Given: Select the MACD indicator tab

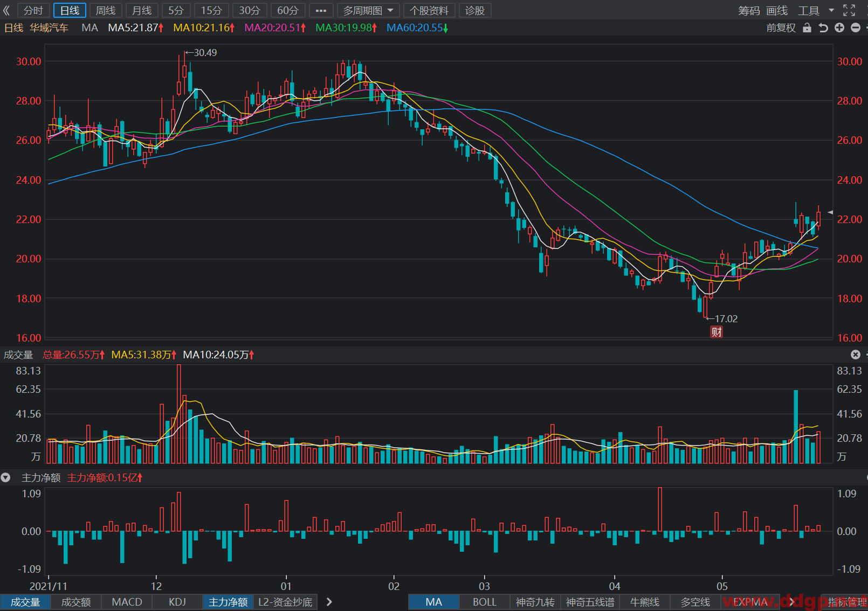Looking at the screenshot, I should pyautogui.click(x=127, y=602).
